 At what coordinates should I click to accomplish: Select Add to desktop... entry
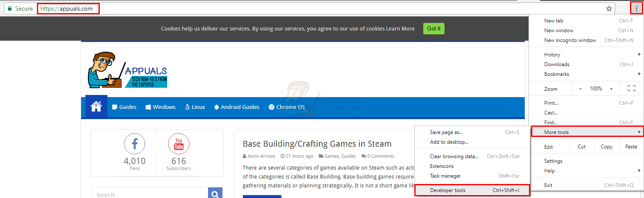click(472, 142)
